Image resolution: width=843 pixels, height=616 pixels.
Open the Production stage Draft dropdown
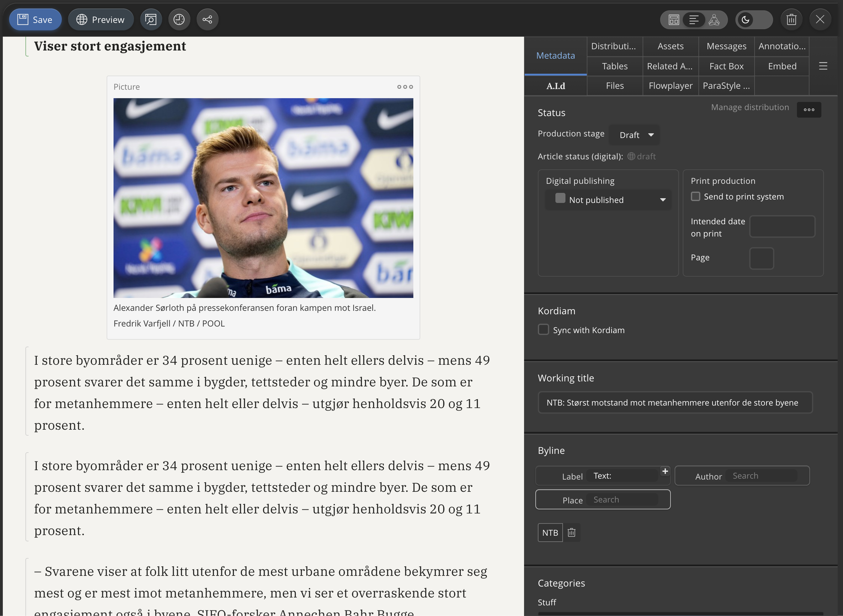(635, 135)
